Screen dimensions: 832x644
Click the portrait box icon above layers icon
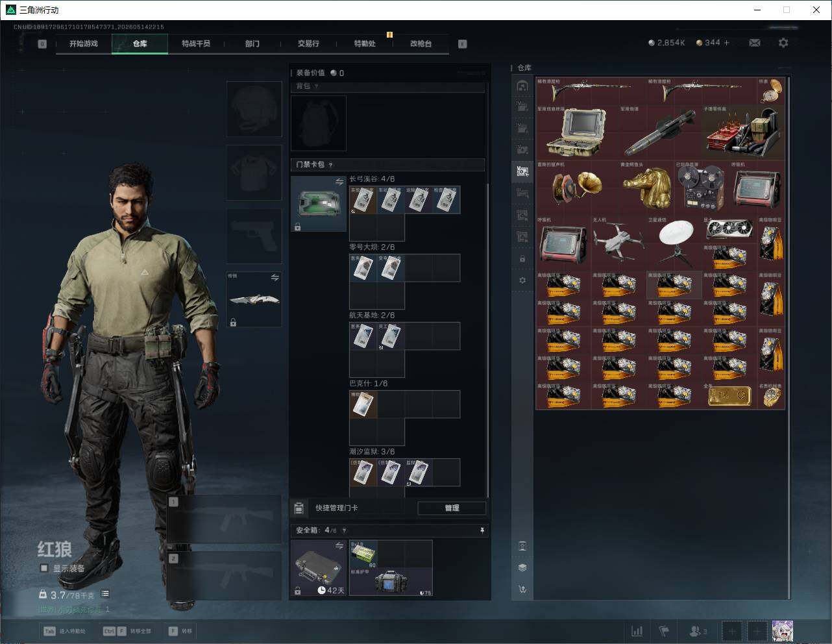pos(522,546)
